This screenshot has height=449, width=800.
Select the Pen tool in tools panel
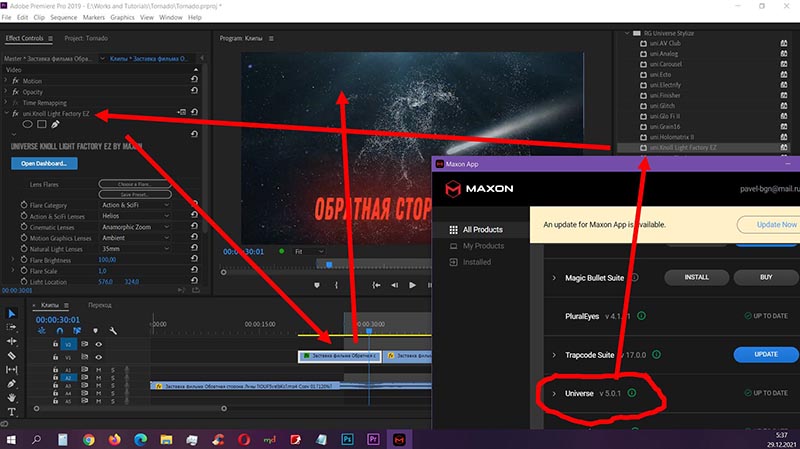pyautogui.click(x=12, y=383)
